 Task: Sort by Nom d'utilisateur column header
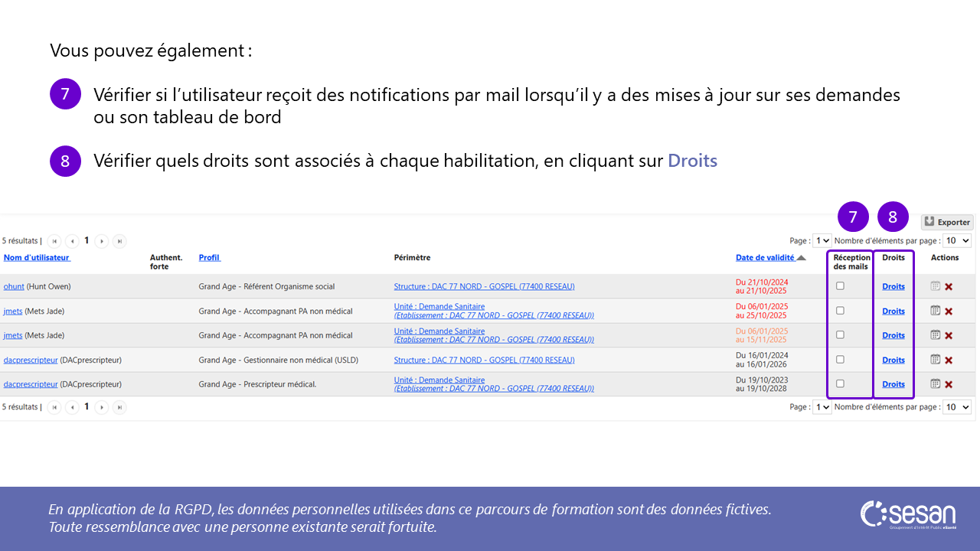point(37,258)
